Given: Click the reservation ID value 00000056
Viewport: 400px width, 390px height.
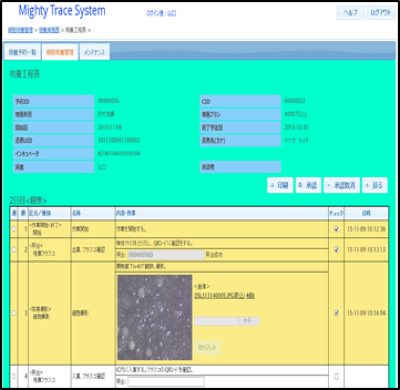Looking at the screenshot, I should 108,101.
